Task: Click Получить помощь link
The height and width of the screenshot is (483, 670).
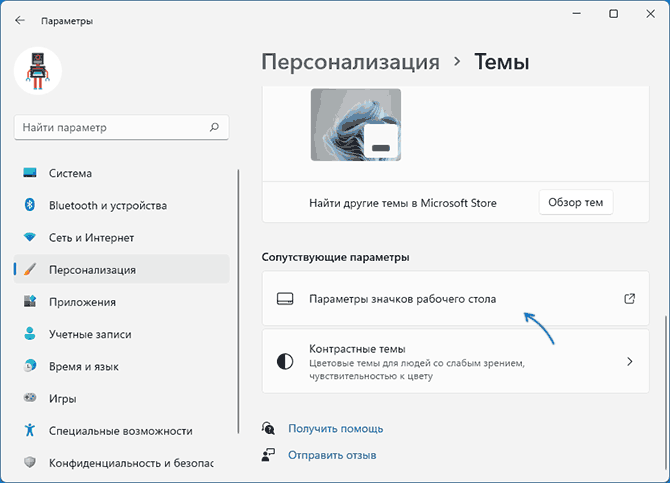Action: click(x=335, y=428)
